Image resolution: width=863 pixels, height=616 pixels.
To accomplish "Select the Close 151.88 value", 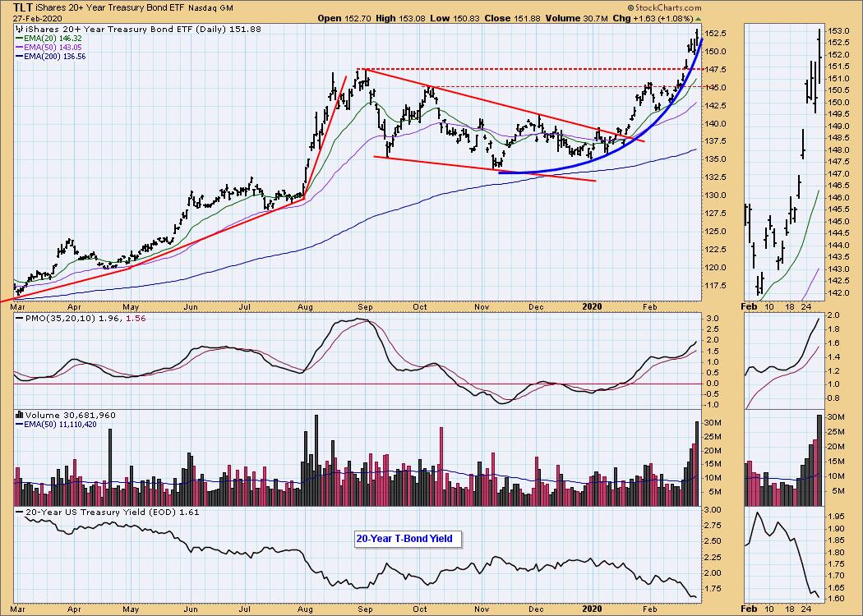I will coord(512,18).
